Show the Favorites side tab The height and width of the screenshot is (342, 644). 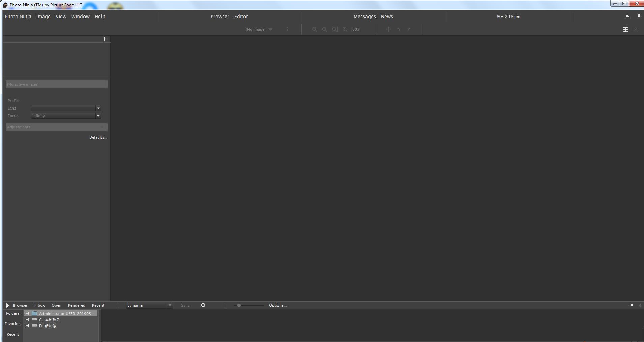pyautogui.click(x=13, y=324)
